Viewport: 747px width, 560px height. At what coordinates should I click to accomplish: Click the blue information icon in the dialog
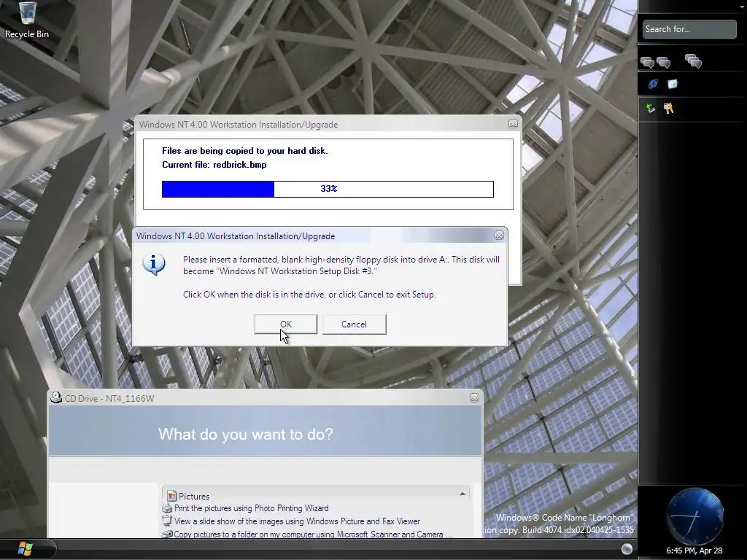tap(154, 264)
